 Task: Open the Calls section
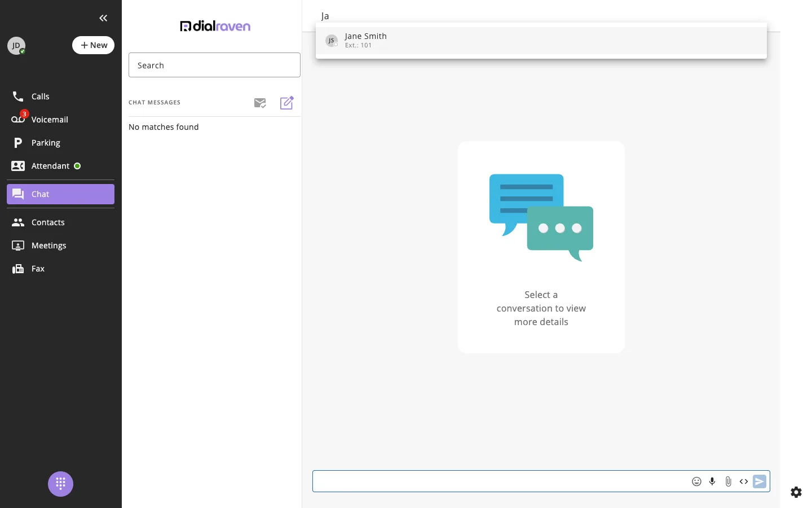point(60,97)
